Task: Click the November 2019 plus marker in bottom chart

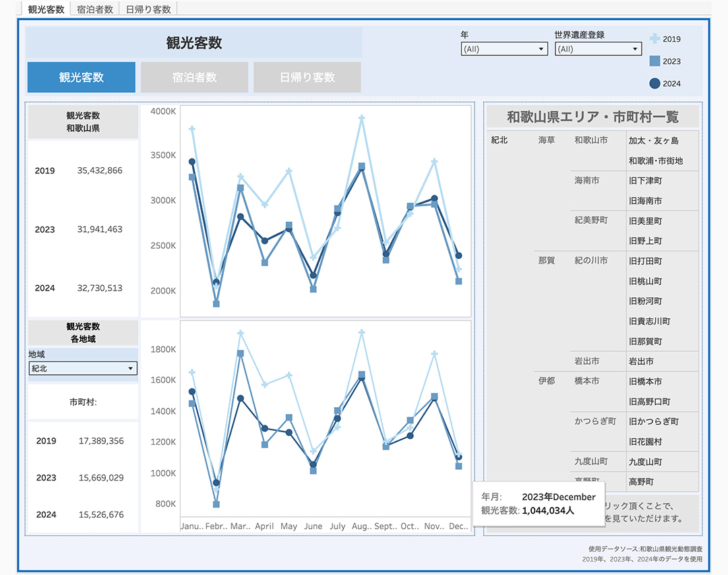Action: (x=435, y=354)
